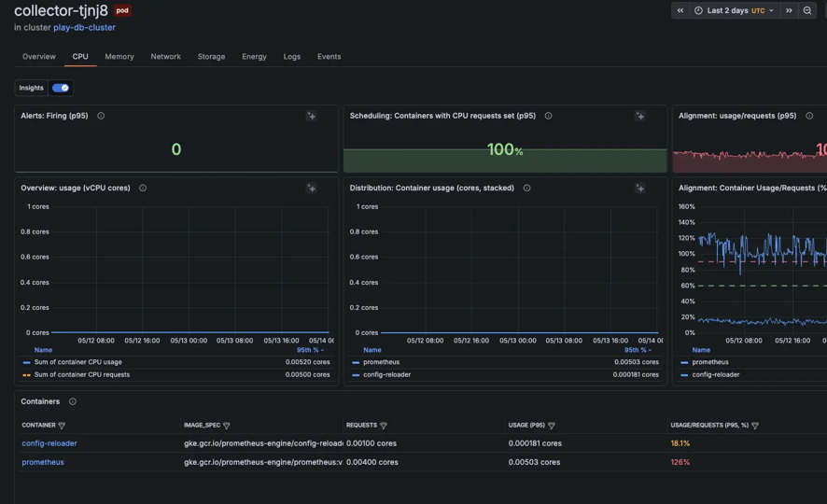Click the 100% value in Scheduling panel

[x=505, y=149]
